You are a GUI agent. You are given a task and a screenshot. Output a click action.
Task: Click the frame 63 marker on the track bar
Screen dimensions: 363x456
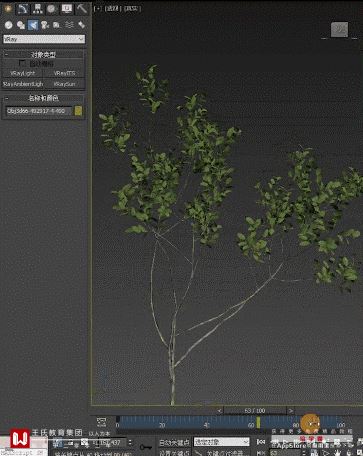(258, 423)
